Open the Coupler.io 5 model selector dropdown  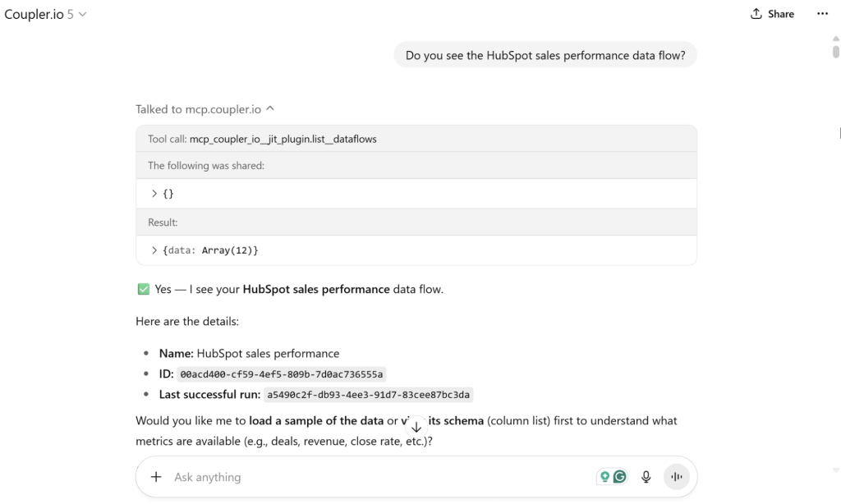[46, 13]
